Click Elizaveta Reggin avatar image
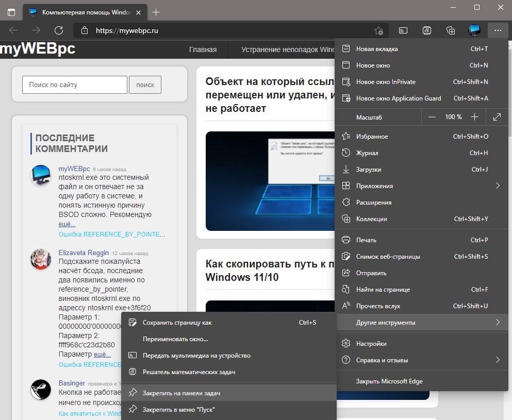Image resolution: width=512 pixels, height=420 pixels. [41, 259]
